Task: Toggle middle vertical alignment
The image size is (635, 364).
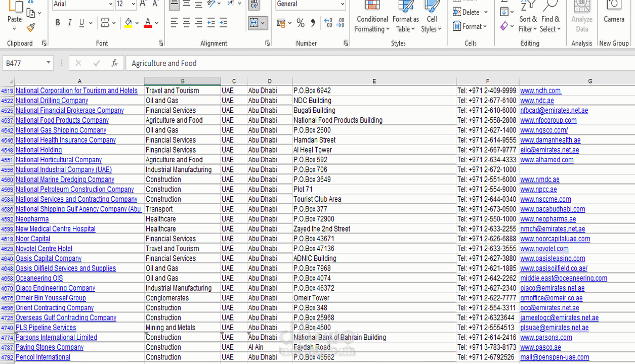Action: [186, 4]
